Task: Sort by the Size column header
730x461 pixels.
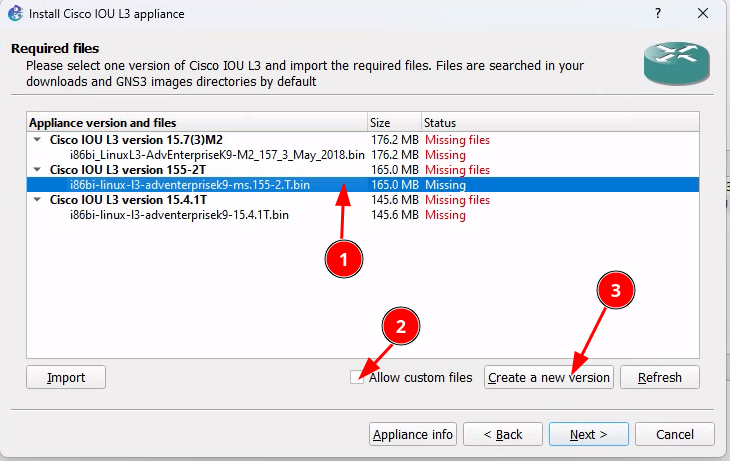Action: (x=394, y=123)
